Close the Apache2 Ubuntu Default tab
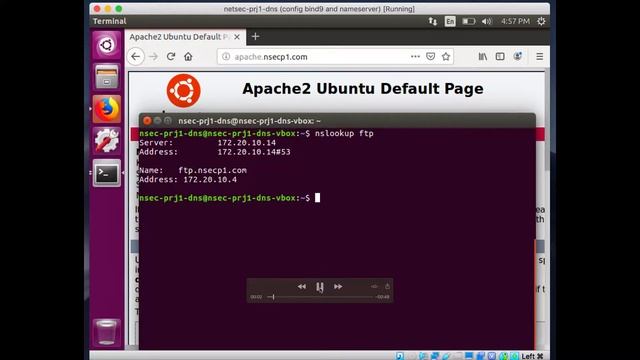640x360 pixels. pos(237,37)
